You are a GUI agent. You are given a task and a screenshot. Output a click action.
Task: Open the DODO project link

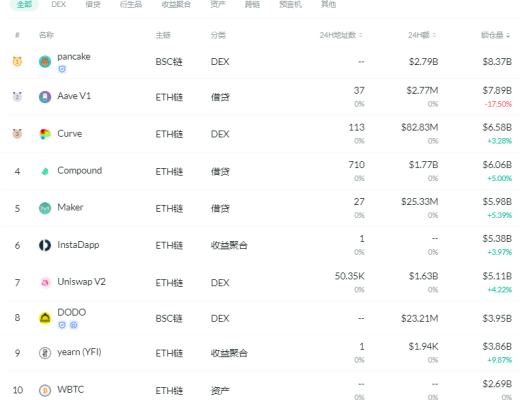pyautogui.click(x=72, y=312)
